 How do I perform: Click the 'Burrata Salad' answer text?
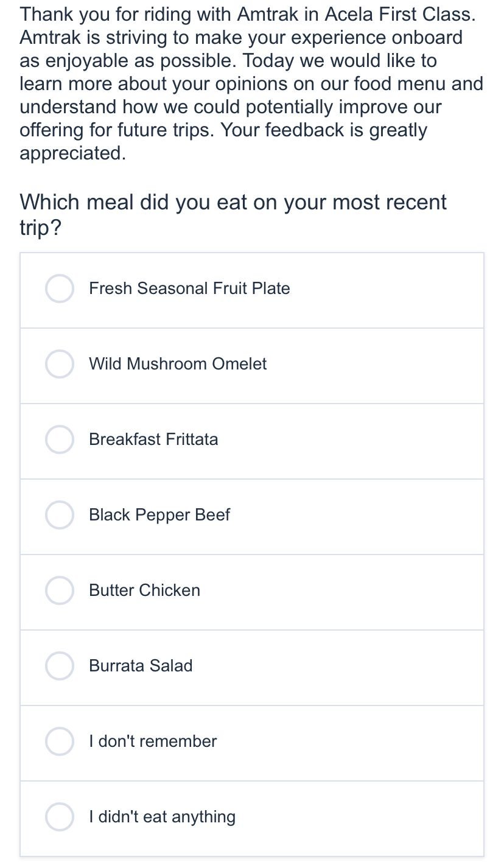click(x=141, y=666)
